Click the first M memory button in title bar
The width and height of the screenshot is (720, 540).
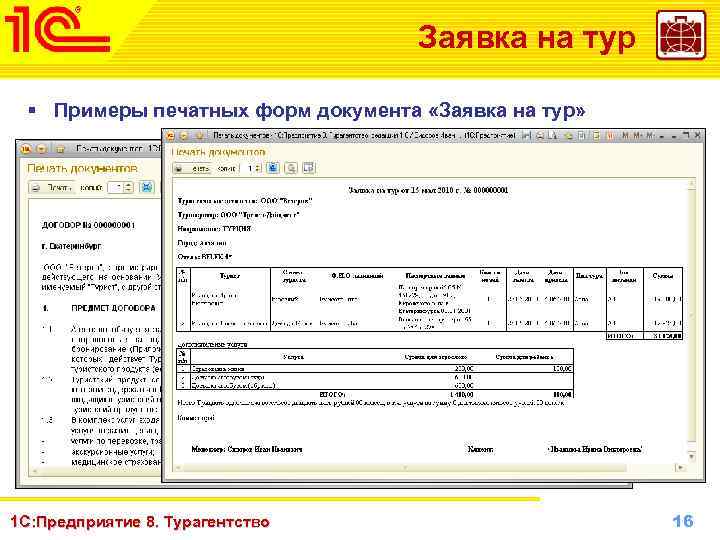click(x=625, y=135)
